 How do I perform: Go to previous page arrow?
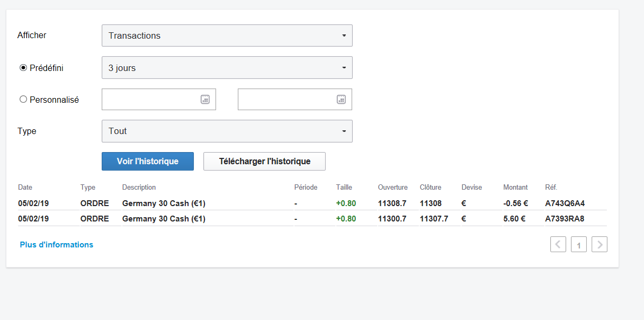558,244
